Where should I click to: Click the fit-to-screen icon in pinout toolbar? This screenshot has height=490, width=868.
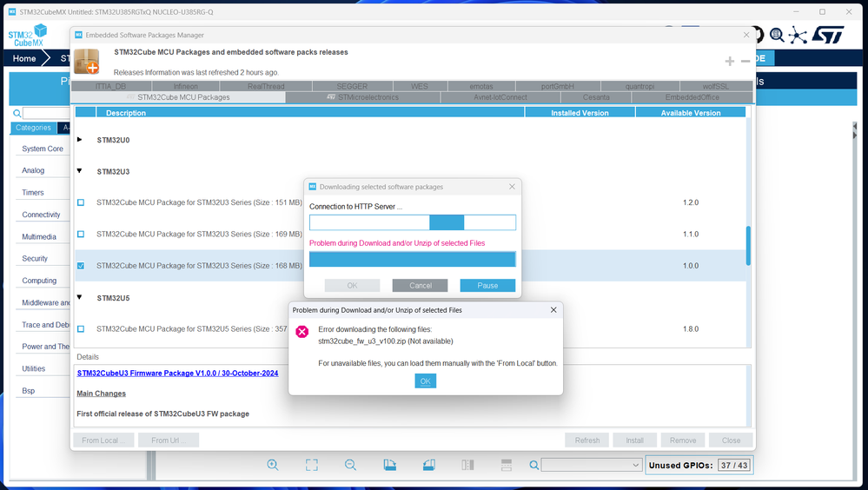(x=312, y=465)
